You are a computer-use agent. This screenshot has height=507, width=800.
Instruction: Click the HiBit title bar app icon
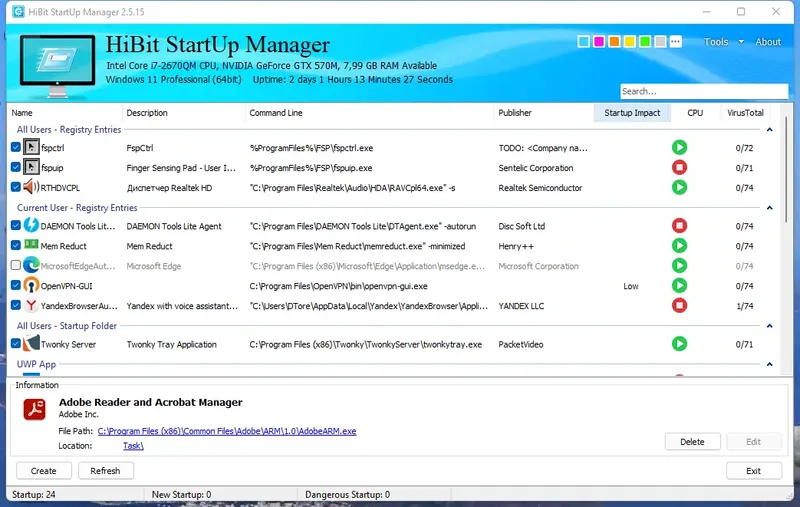coord(18,11)
